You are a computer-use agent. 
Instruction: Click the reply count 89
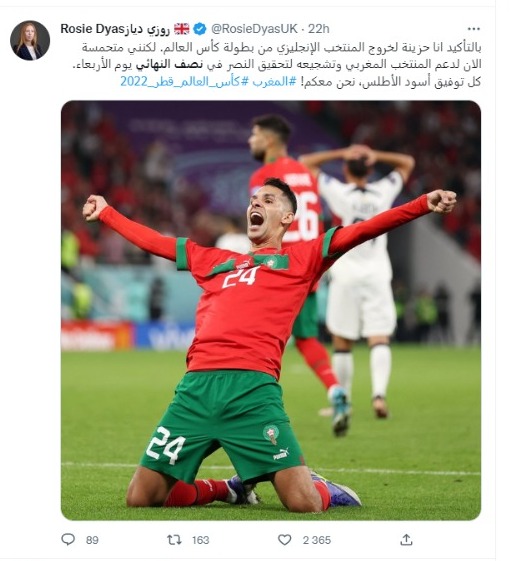92,540
